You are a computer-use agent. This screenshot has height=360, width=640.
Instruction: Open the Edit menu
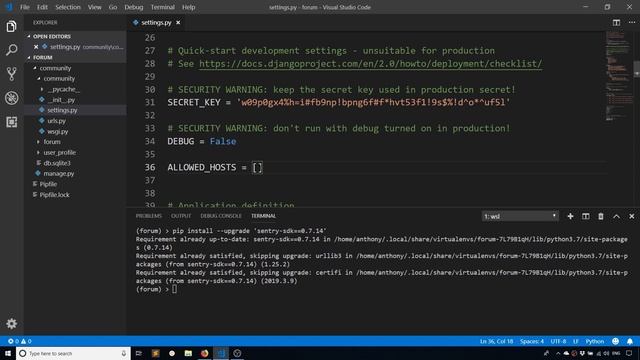(42, 7)
